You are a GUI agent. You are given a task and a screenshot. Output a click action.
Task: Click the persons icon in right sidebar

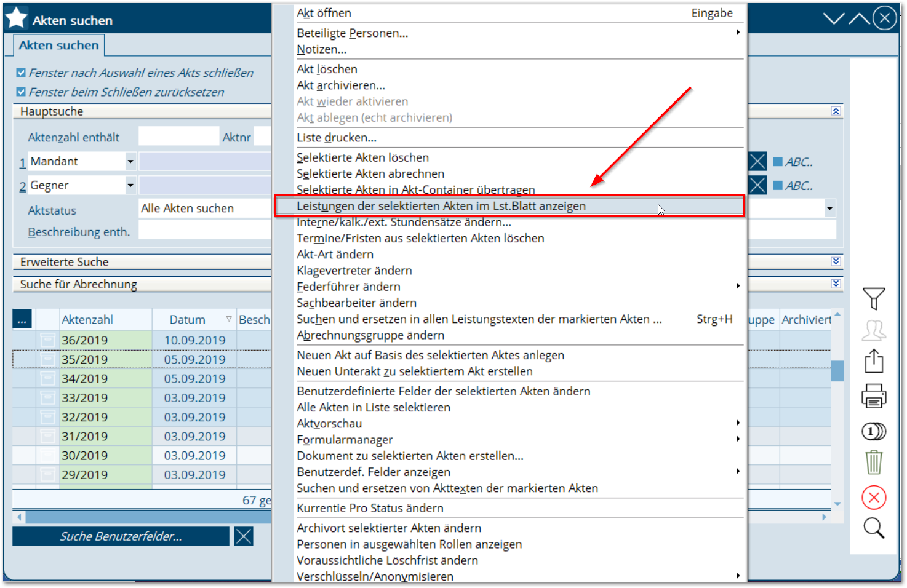(x=874, y=330)
